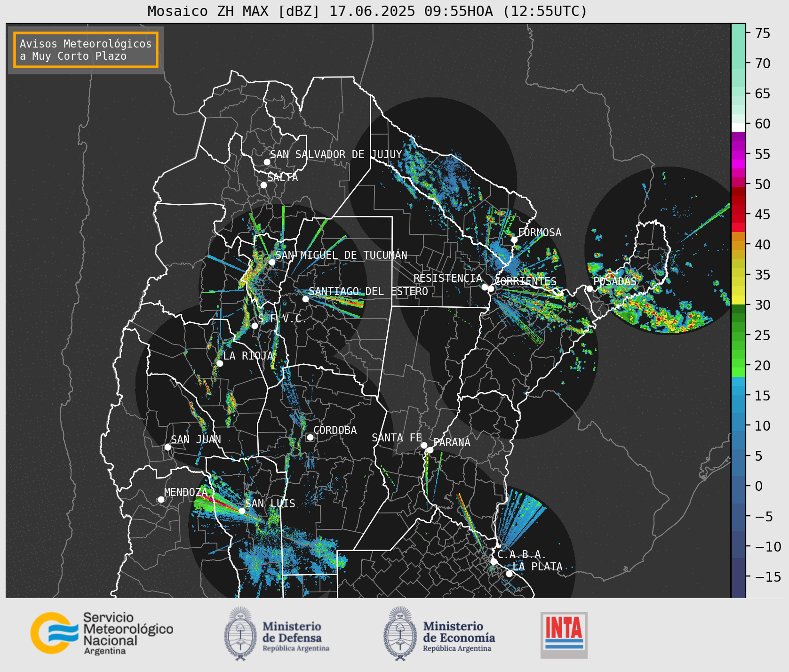Click the 75 label on the colorbar
The width and height of the screenshot is (789, 672).
tap(763, 33)
